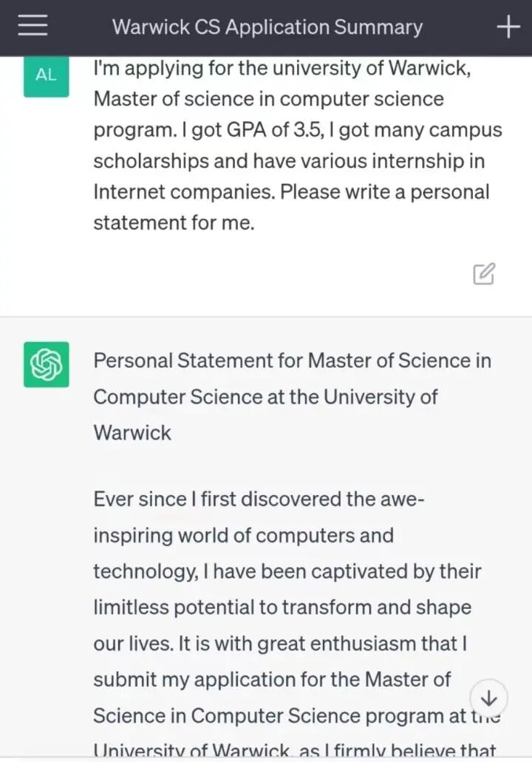Click the text "statement for me."
The image size is (532, 762).
(174, 222)
